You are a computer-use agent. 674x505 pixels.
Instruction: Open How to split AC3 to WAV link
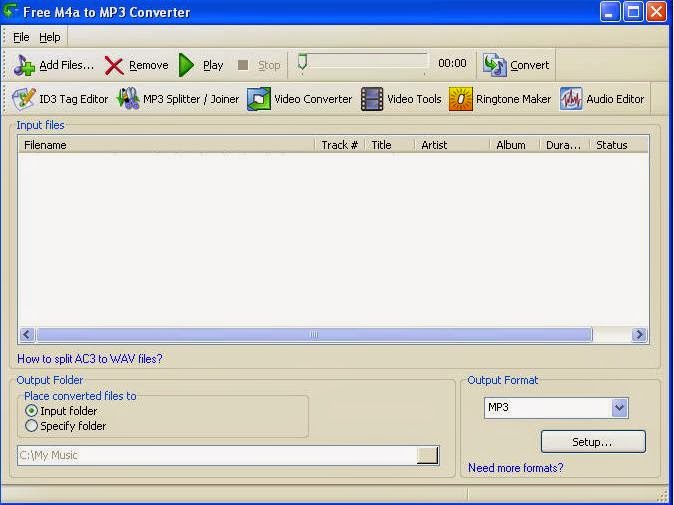[89, 358]
